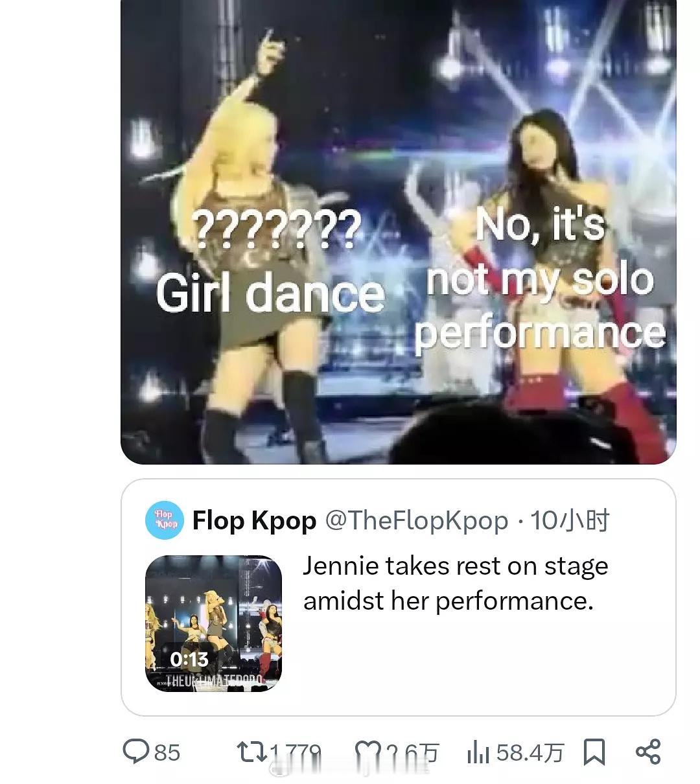Share the post via share icon

(648, 752)
